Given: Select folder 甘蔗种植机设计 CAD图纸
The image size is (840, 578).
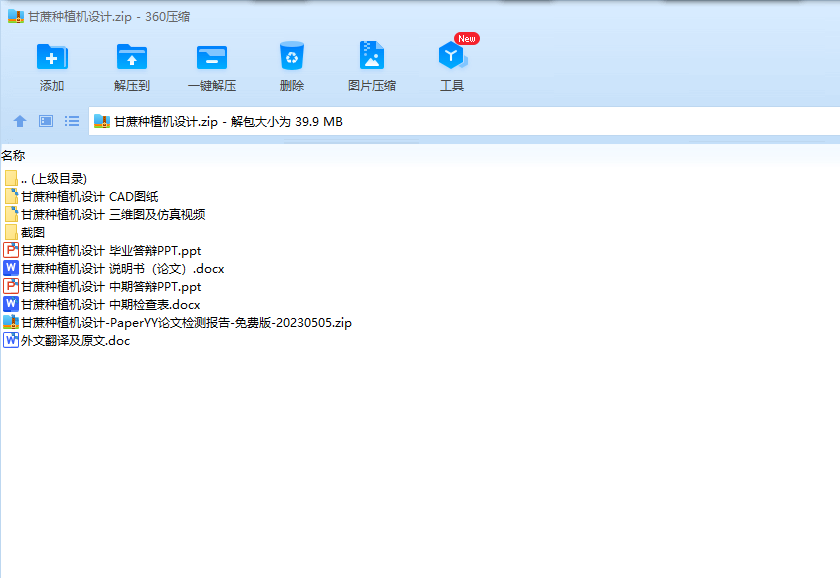Looking at the screenshot, I should pyautogui.click(x=81, y=197).
